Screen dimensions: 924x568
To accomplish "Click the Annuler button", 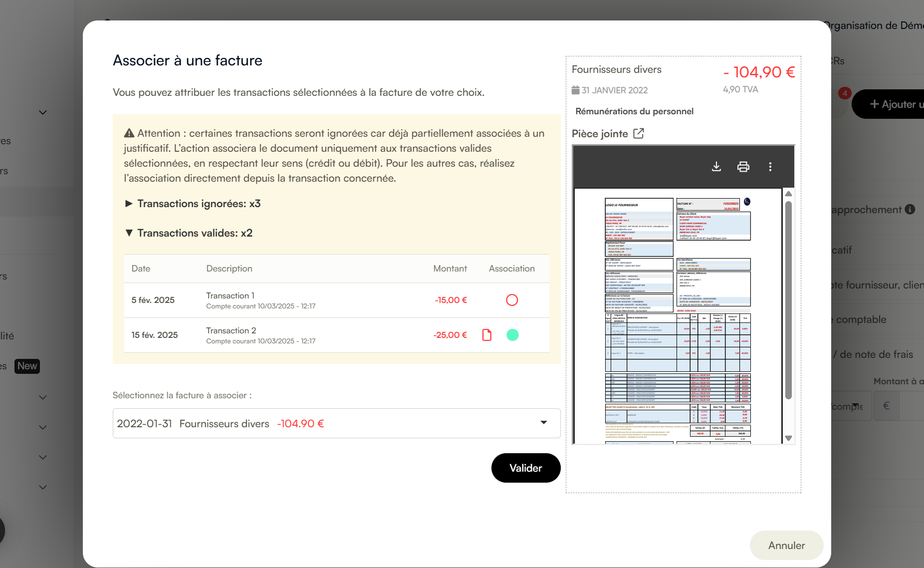I will pyautogui.click(x=786, y=546).
